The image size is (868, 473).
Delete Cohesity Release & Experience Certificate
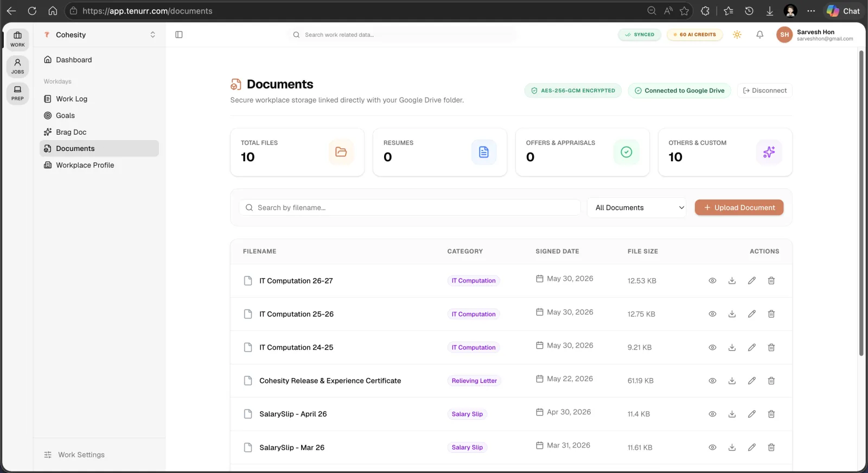pos(771,381)
